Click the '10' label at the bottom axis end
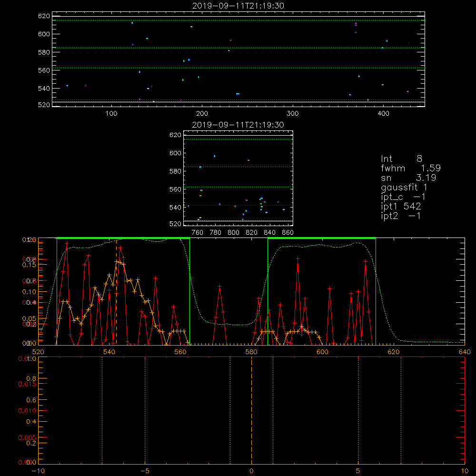 pos(465,471)
